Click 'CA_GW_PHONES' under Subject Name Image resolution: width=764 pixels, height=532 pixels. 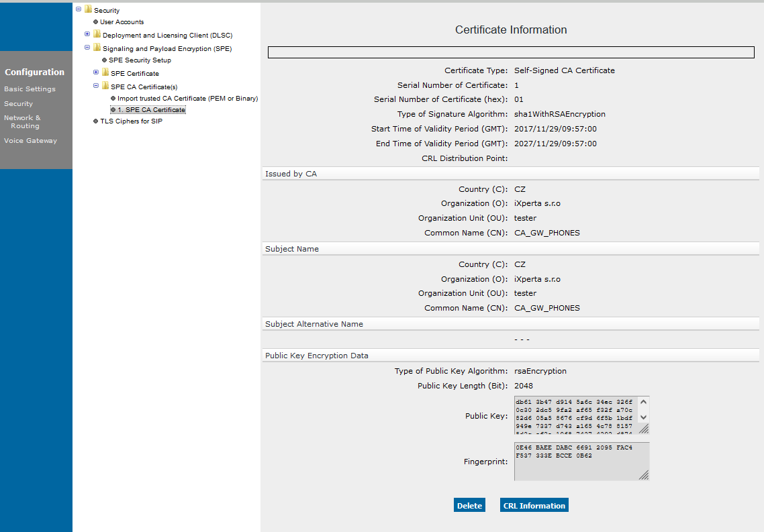point(546,308)
